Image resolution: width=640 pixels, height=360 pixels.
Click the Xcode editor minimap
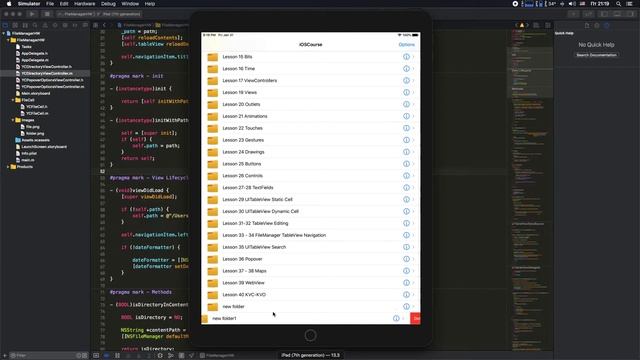click(530, 190)
